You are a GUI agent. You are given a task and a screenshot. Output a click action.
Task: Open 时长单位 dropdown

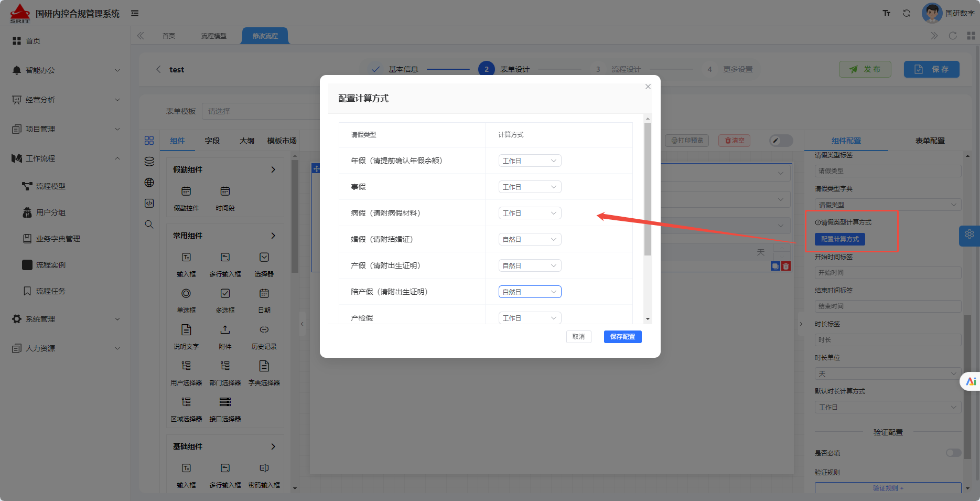pos(888,374)
